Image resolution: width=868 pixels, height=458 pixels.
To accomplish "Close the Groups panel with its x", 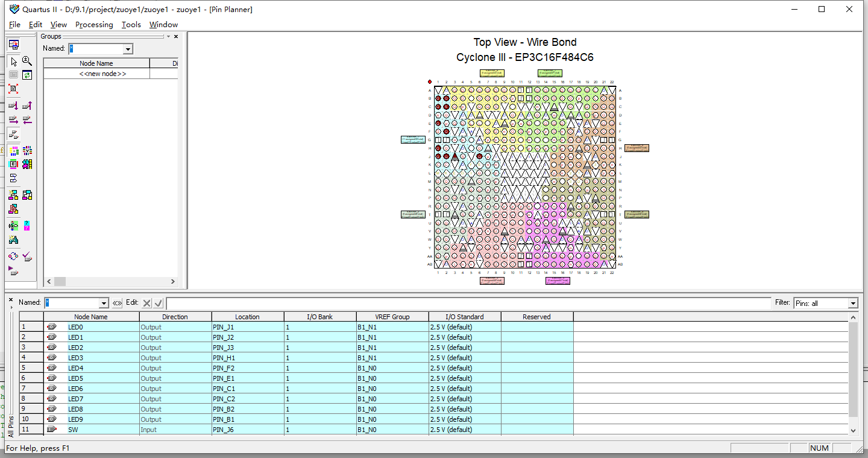I will click(176, 37).
